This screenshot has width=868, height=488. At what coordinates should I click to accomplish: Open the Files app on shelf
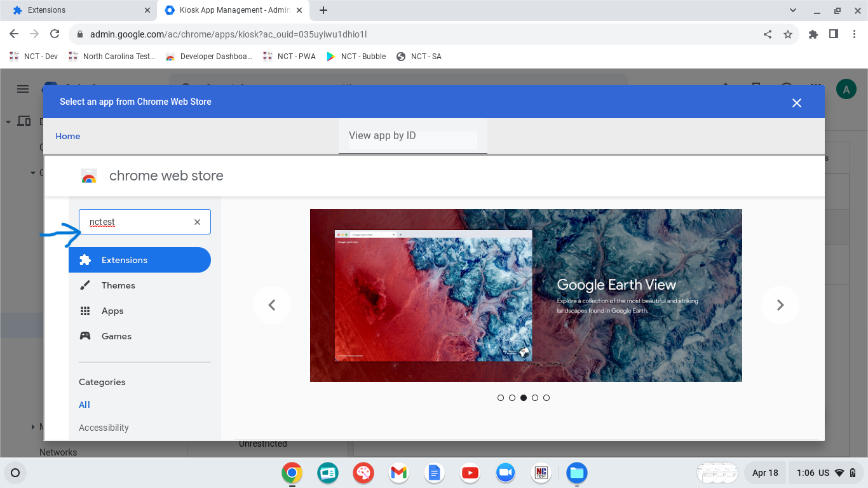577,473
